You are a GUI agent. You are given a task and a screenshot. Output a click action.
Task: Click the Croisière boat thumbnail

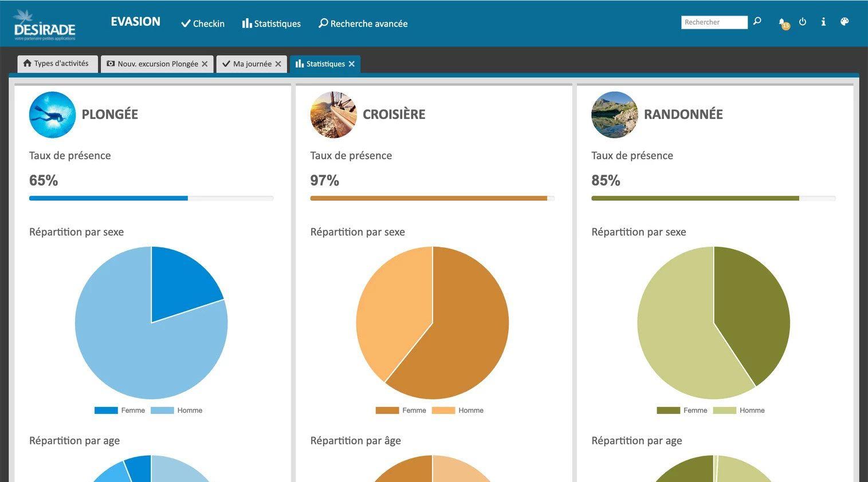tap(333, 114)
